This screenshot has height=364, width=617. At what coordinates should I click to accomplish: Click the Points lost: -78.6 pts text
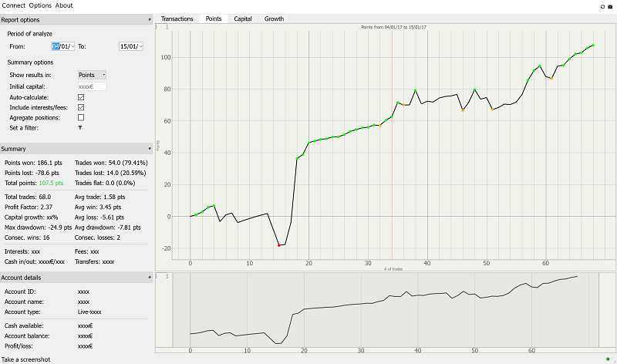tap(32, 173)
